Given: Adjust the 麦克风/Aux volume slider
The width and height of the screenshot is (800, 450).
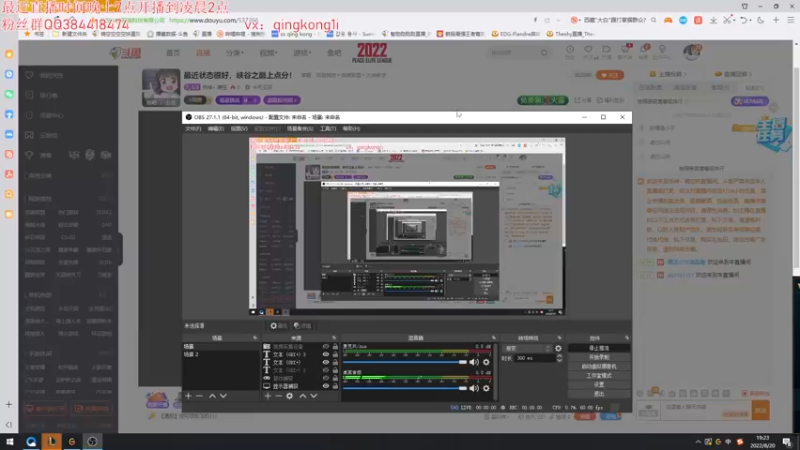Looking at the screenshot, I should [405, 362].
